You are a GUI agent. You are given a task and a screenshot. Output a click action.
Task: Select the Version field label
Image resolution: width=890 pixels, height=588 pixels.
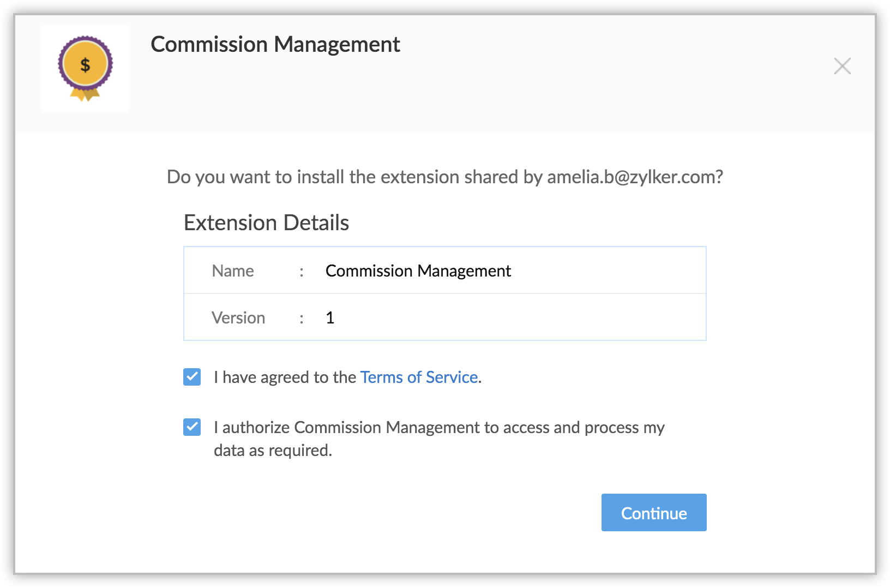(238, 318)
